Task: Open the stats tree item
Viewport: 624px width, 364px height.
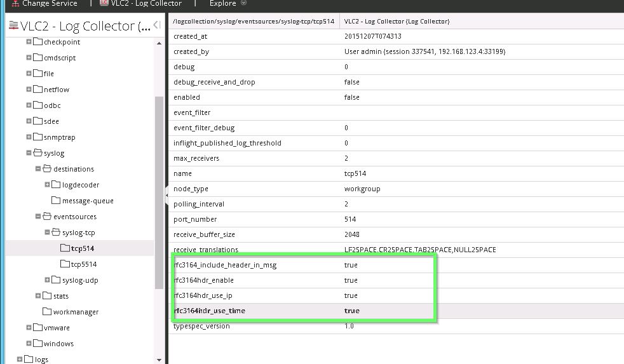Action: pyautogui.click(x=61, y=296)
